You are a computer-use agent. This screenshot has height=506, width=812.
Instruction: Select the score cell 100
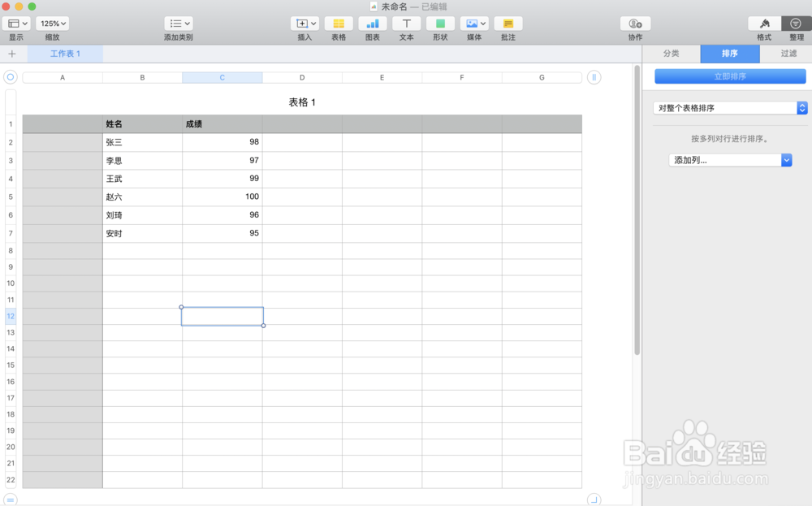point(222,197)
